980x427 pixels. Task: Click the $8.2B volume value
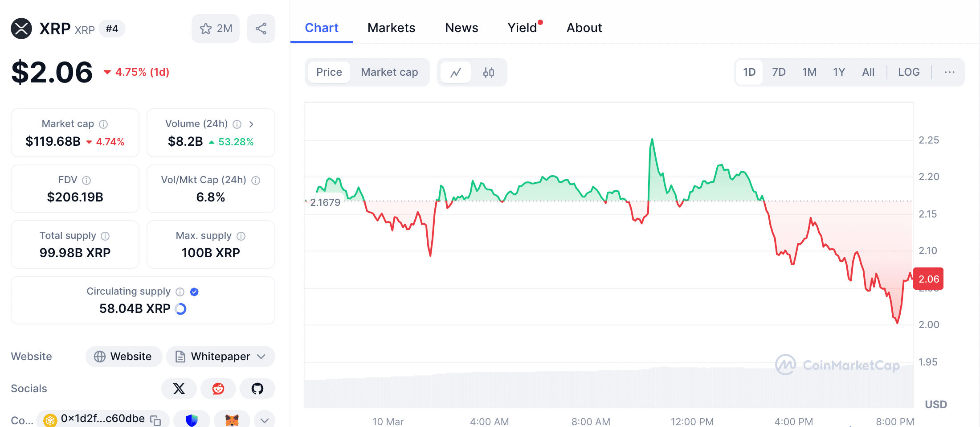[185, 142]
